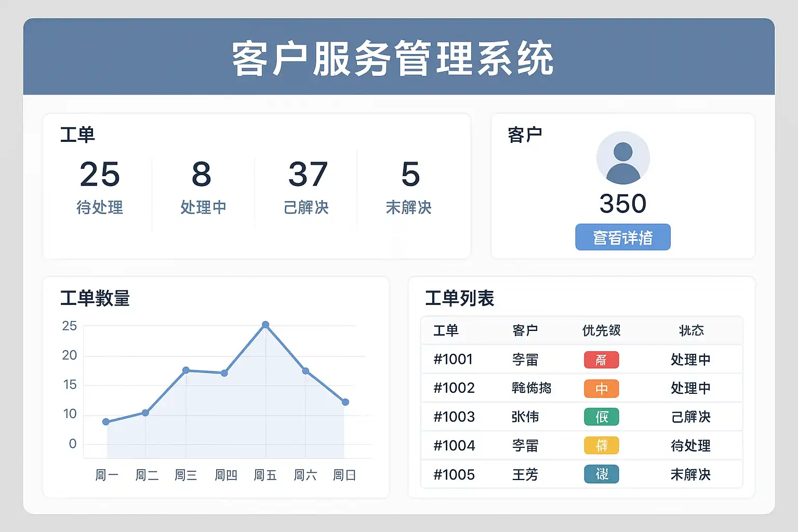This screenshot has width=798, height=532.
Task: Select the orange 中 priority badge on #1002
Action: pyautogui.click(x=601, y=389)
